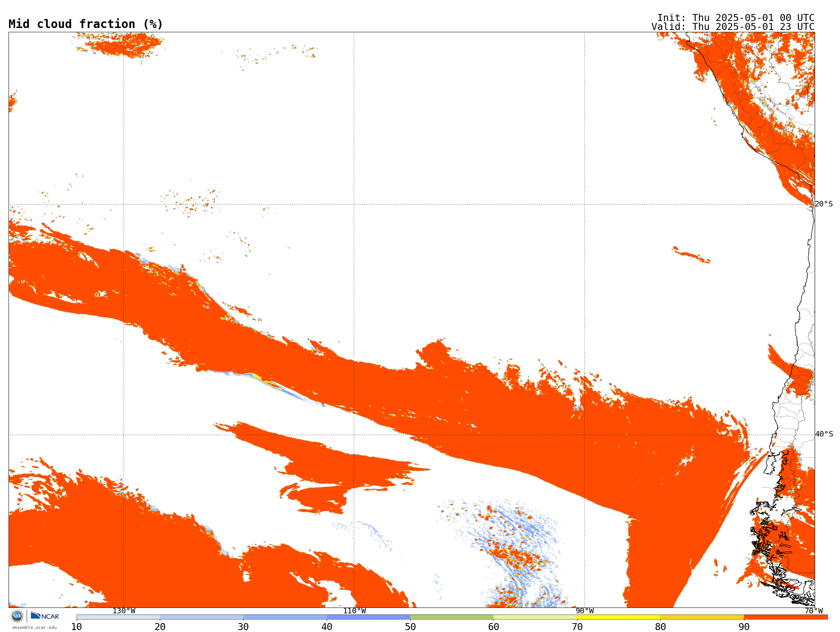The image size is (840, 632).
Task: Click the colorbar tick label 90
Action: 744,627
